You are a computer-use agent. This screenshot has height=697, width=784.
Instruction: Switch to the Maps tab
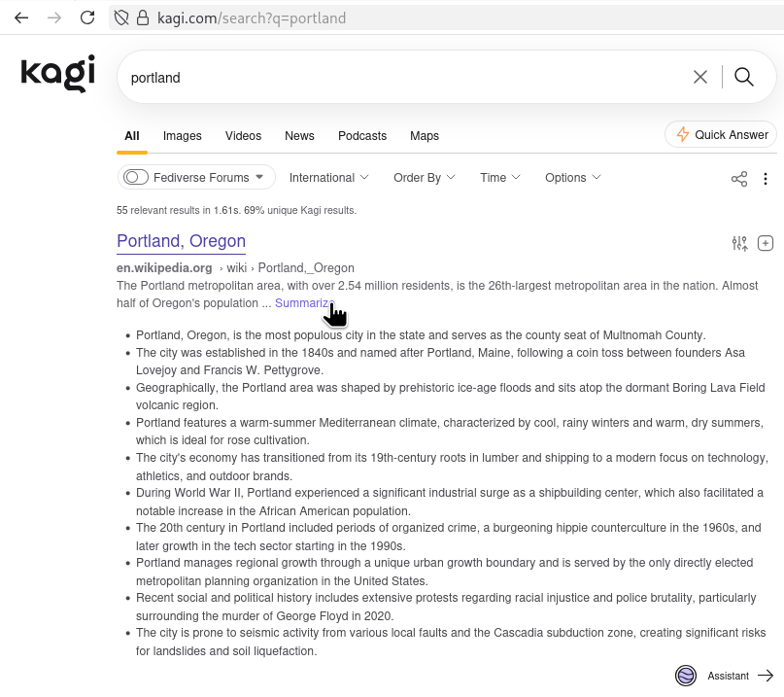(x=424, y=136)
